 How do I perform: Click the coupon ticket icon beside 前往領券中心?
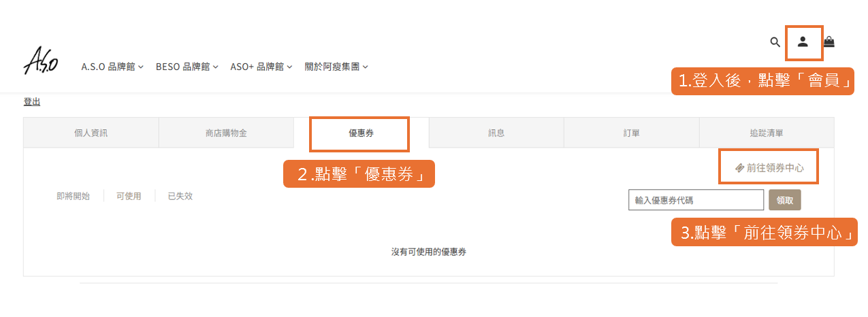[739, 168]
